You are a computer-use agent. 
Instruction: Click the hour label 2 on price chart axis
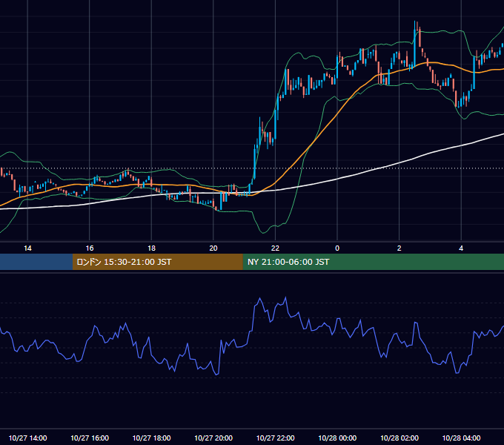399,248
